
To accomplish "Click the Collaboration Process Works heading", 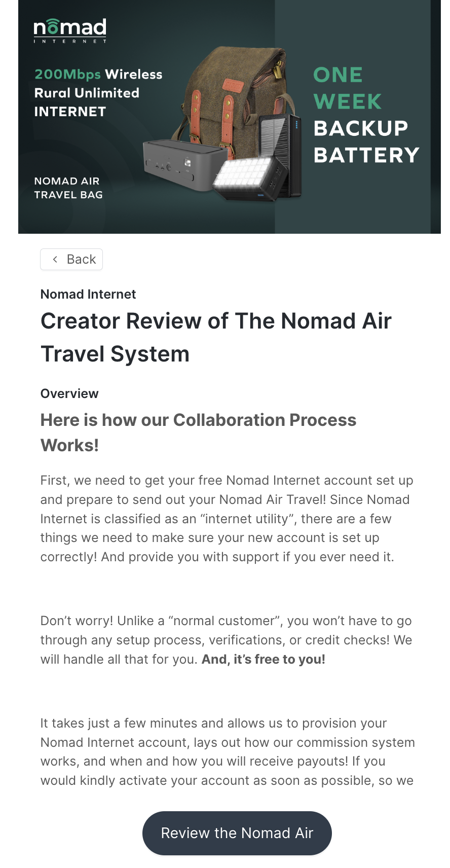I will 198,432.
